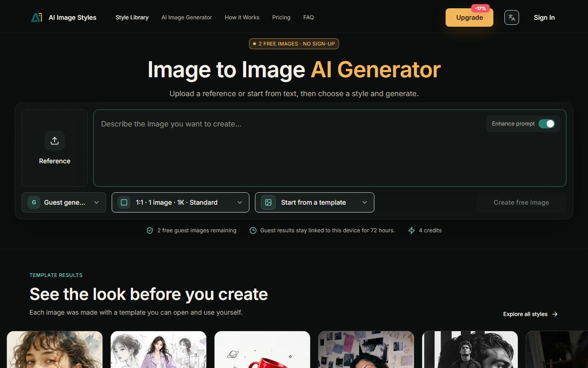Open the Pricing nav item

click(281, 17)
